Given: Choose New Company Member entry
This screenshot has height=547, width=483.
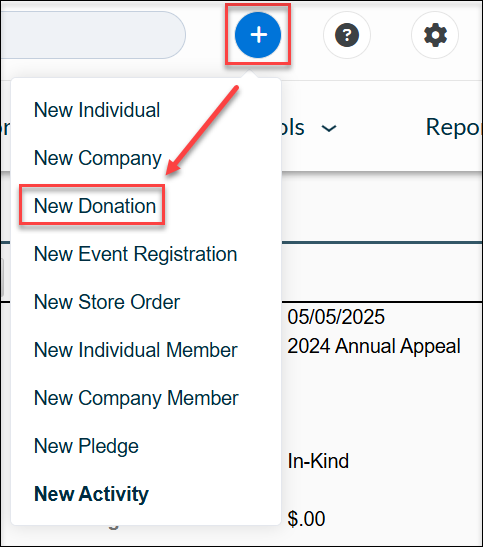Looking at the screenshot, I should tap(136, 398).
